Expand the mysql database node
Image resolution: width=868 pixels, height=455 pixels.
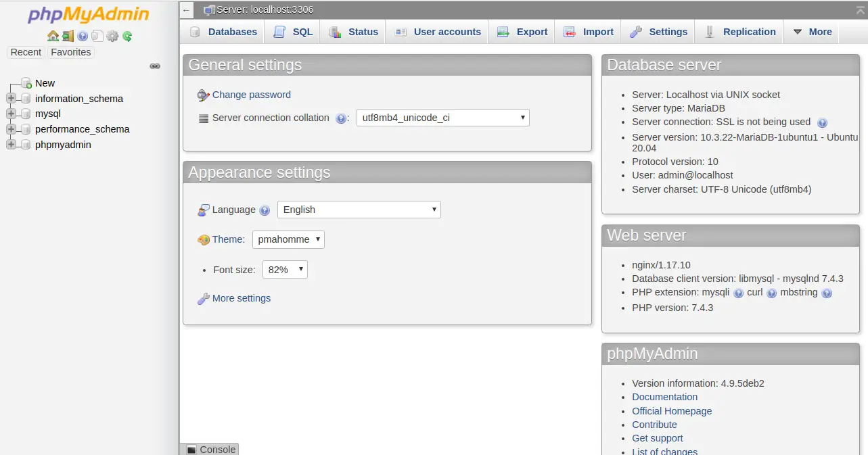tap(11, 114)
